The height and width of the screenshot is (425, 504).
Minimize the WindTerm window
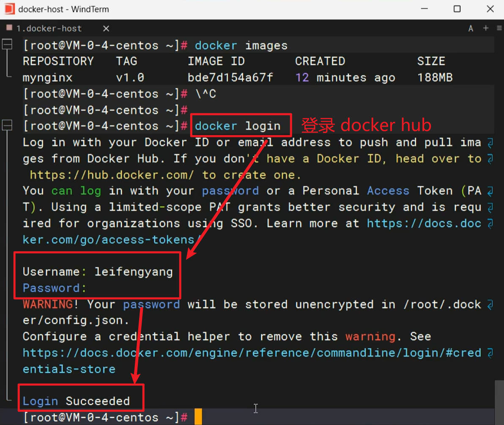point(424,9)
